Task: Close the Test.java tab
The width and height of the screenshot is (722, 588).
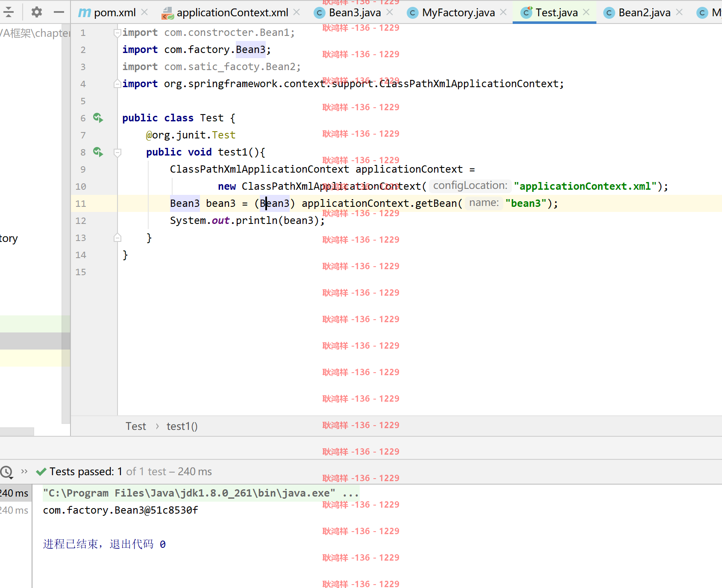Action: (586, 12)
